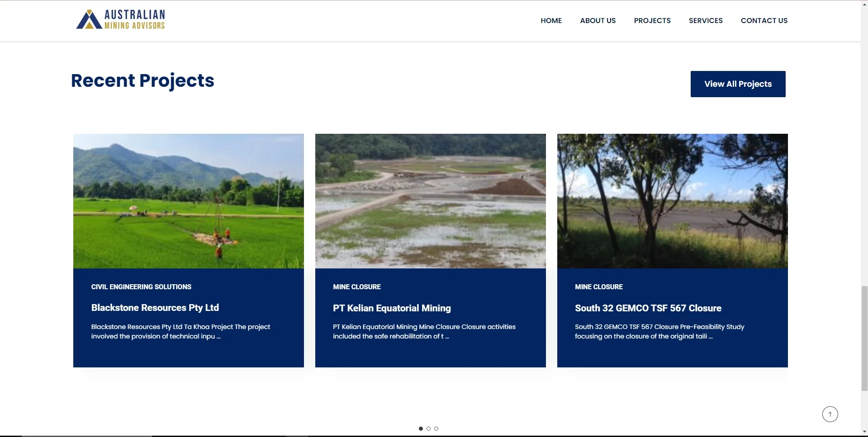The image size is (868, 437).
Task: Click the View All Projects button
Action: (x=738, y=84)
